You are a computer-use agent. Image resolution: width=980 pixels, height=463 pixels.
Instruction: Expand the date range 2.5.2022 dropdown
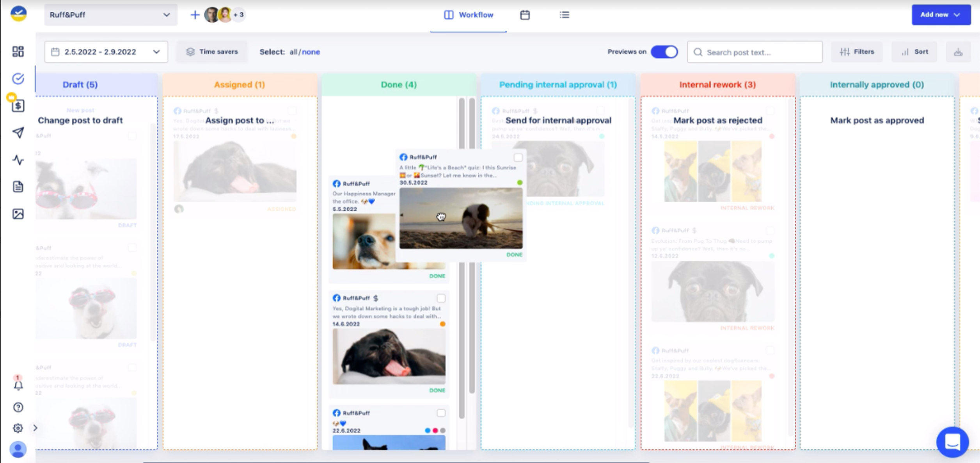click(105, 51)
